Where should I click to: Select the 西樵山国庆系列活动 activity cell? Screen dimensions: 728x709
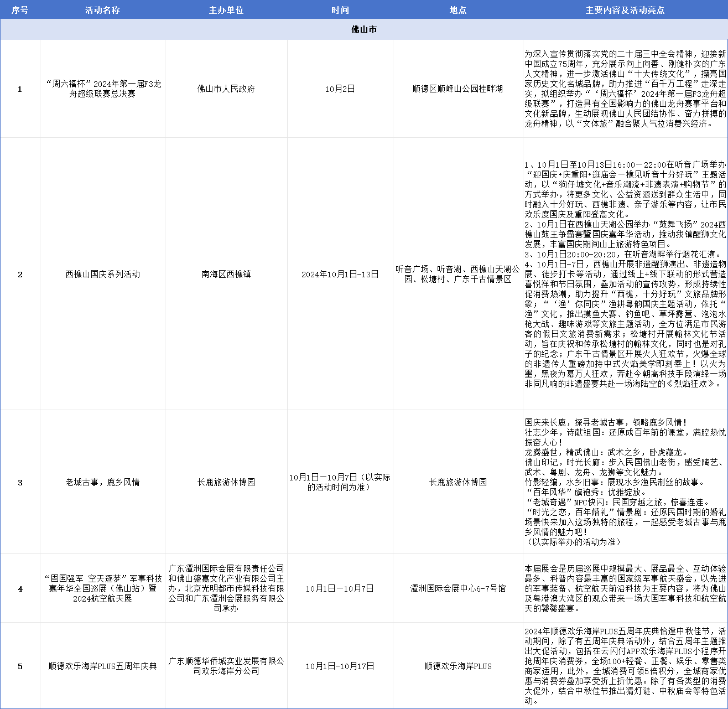(x=102, y=274)
